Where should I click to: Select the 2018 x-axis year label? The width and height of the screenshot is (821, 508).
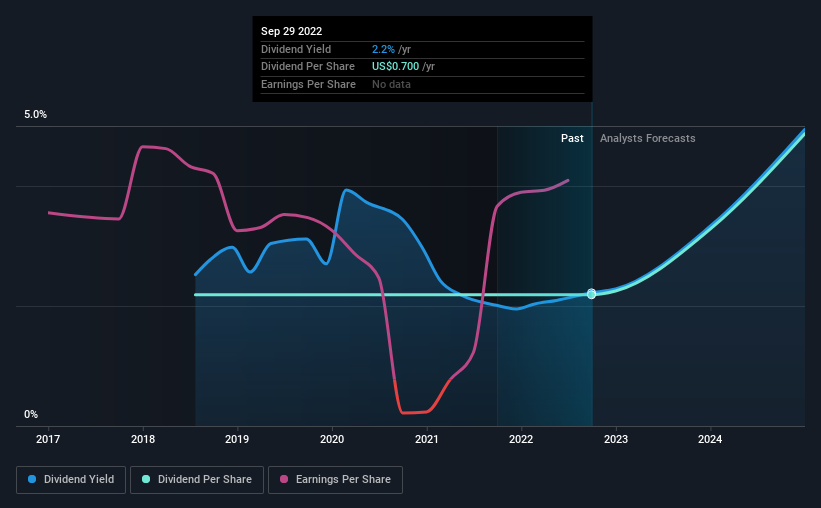[x=143, y=439]
